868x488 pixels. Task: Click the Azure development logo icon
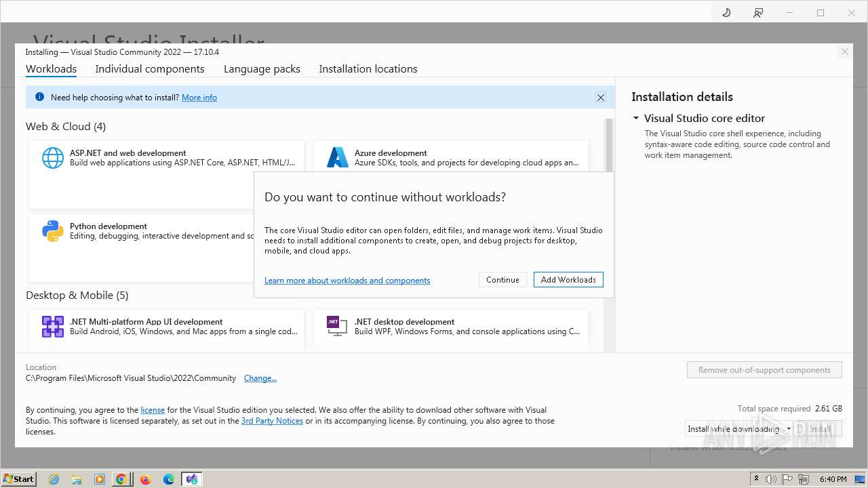pos(337,157)
